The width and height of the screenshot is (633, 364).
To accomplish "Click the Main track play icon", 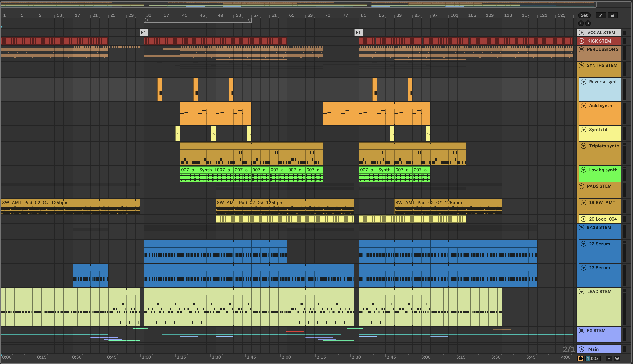I will (581, 349).
